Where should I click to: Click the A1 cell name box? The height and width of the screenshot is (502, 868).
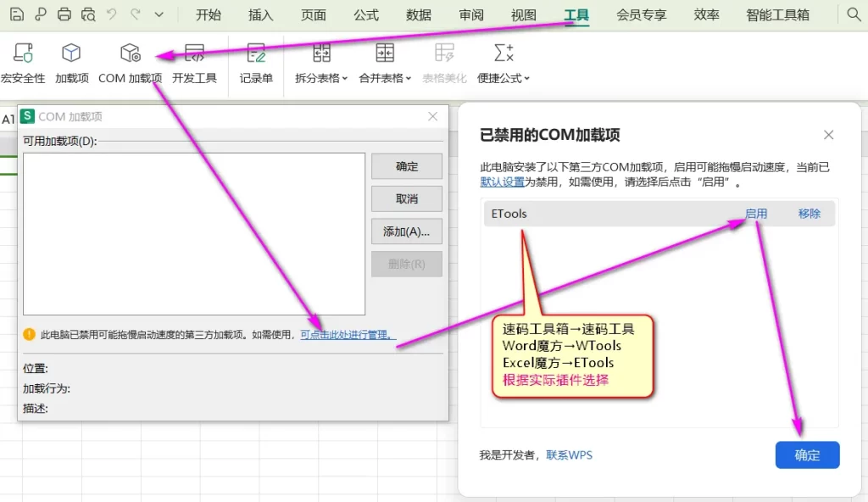tap(8, 119)
